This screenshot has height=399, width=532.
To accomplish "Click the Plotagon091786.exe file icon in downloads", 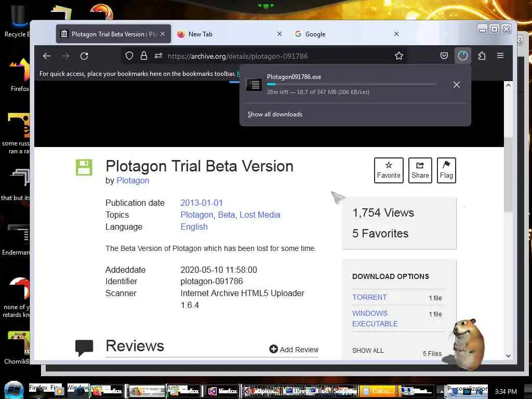I will click(254, 85).
